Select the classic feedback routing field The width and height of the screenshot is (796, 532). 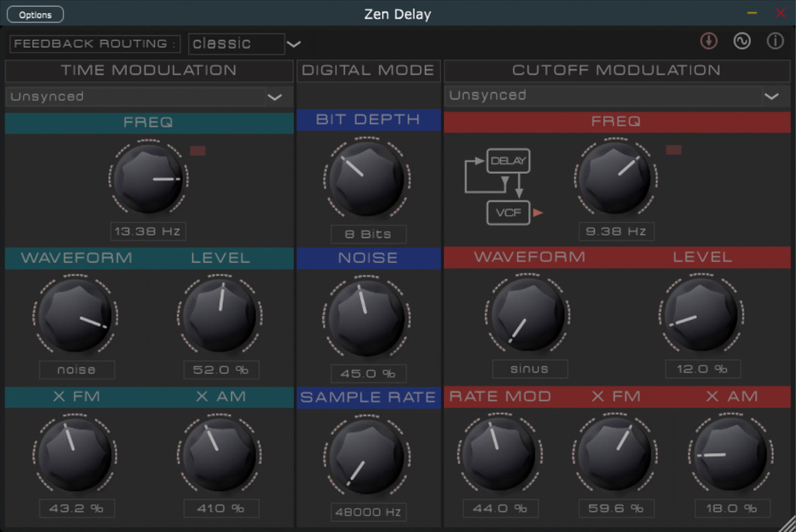(236, 44)
